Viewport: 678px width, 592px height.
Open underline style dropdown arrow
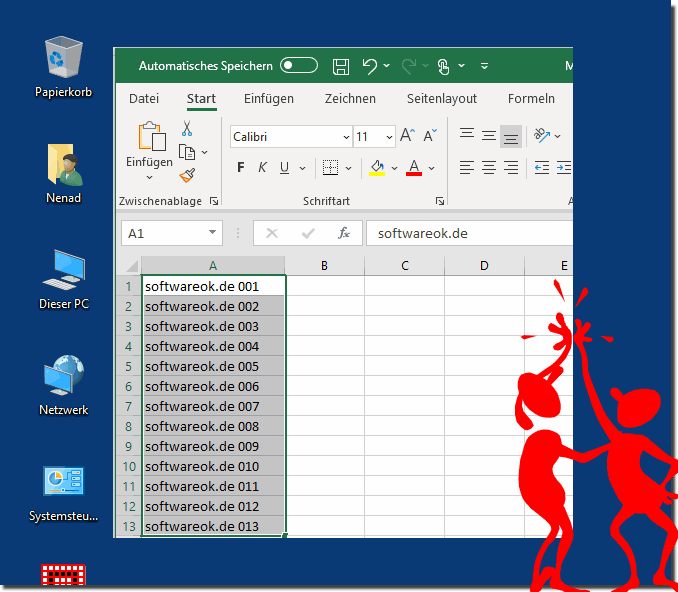(x=303, y=168)
